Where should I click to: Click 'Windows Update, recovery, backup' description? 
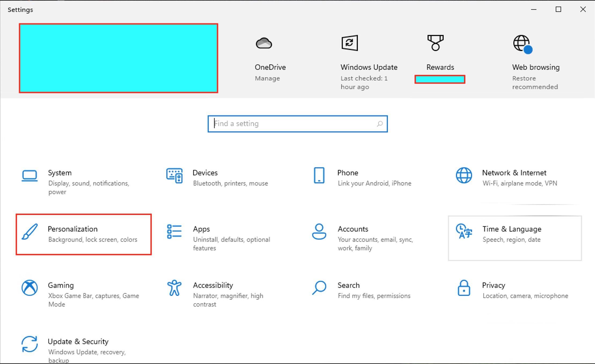pyautogui.click(x=87, y=356)
